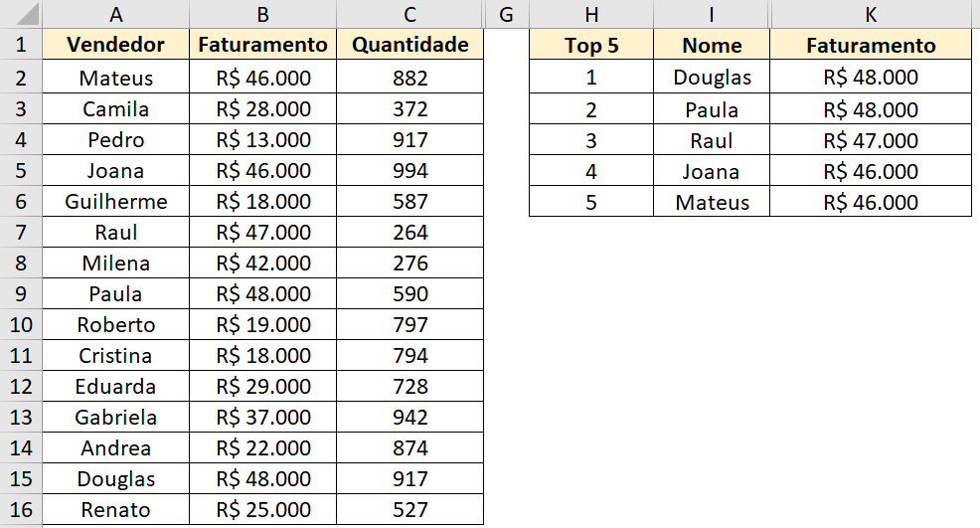Select the quantity cell showing 994
This screenshot has height=528, width=980.
[x=409, y=171]
